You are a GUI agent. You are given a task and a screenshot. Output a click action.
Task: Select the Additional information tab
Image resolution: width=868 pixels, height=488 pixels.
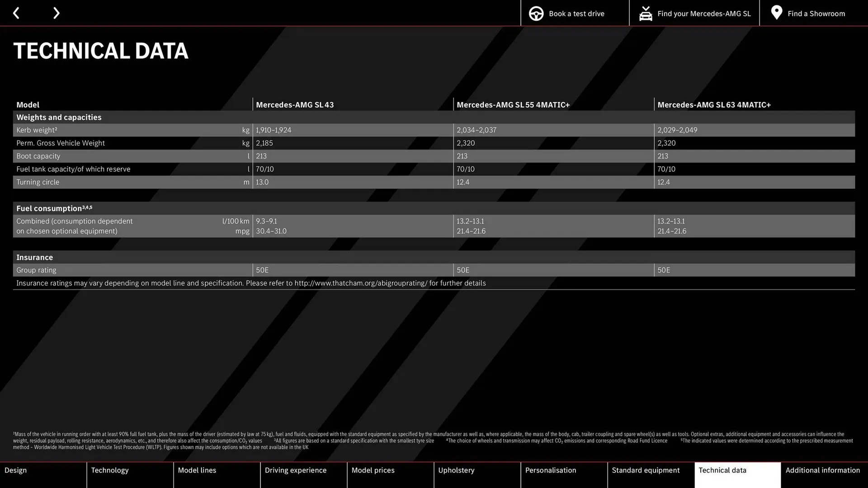(822, 470)
